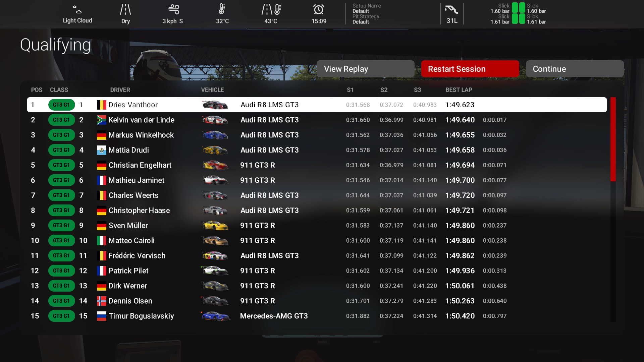Click the S2 column header
The height and width of the screenshot is (362, 644).
click(x=384, y=90)
